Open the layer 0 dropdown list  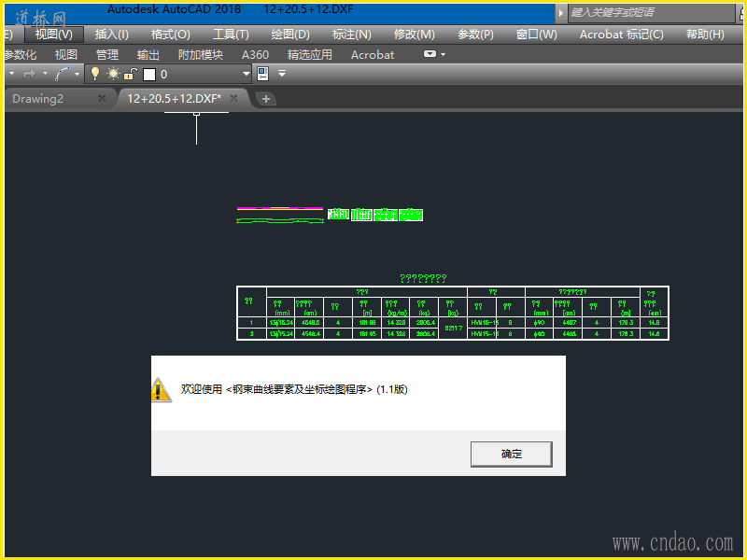pyautogui.click(x=246, y=74)
